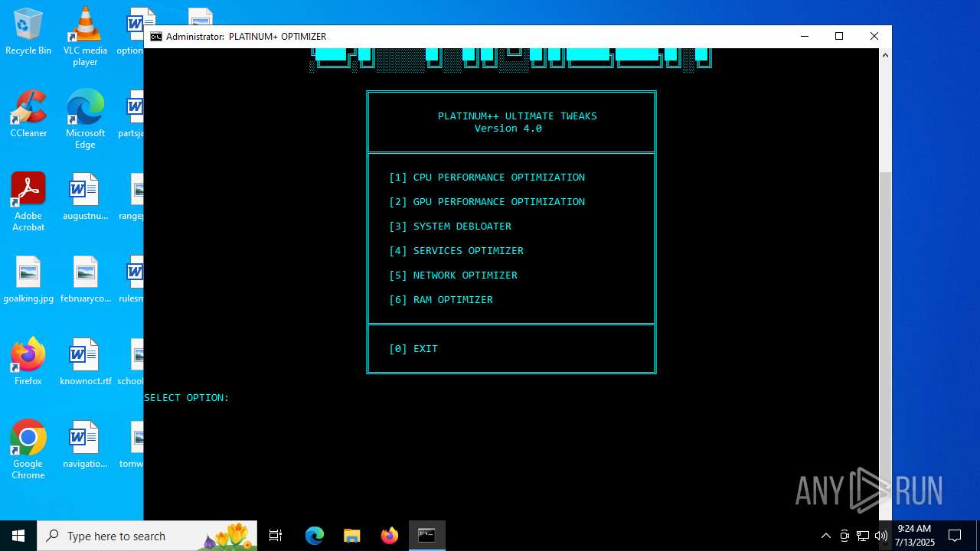Click the Administrator: PLATINUM+ OPTIMIZER title
980x551 pixels.
(x=247, y=37)
